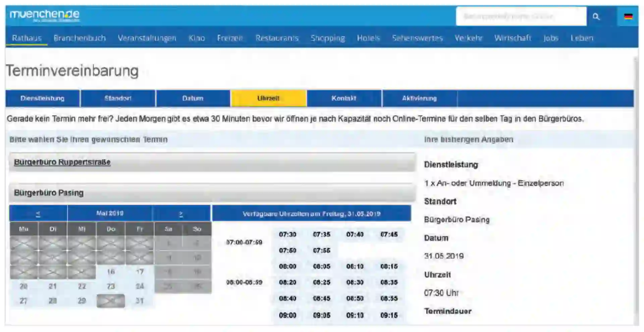Choose May 22 in the calendar
The image size is (644, 332).
(82, 286)
